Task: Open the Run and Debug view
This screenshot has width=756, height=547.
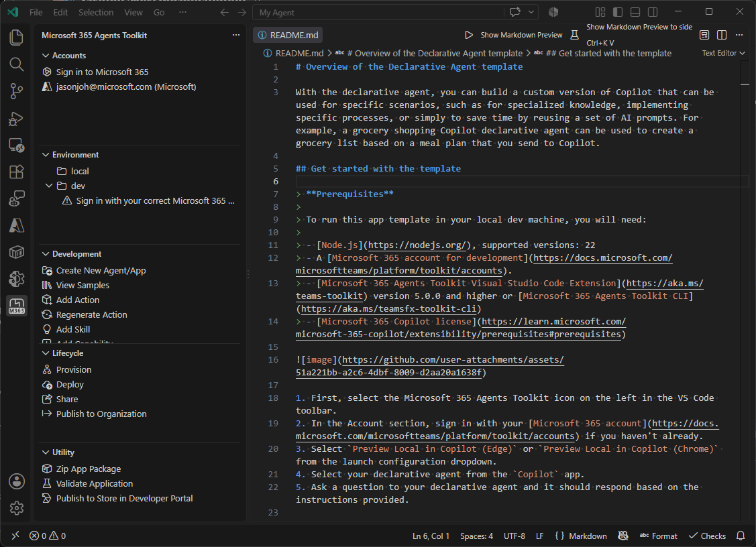Action: point(16,118)
